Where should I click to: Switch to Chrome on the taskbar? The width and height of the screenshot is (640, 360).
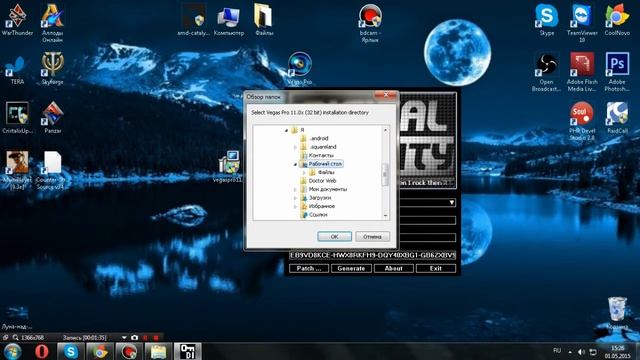coord(100,351)
